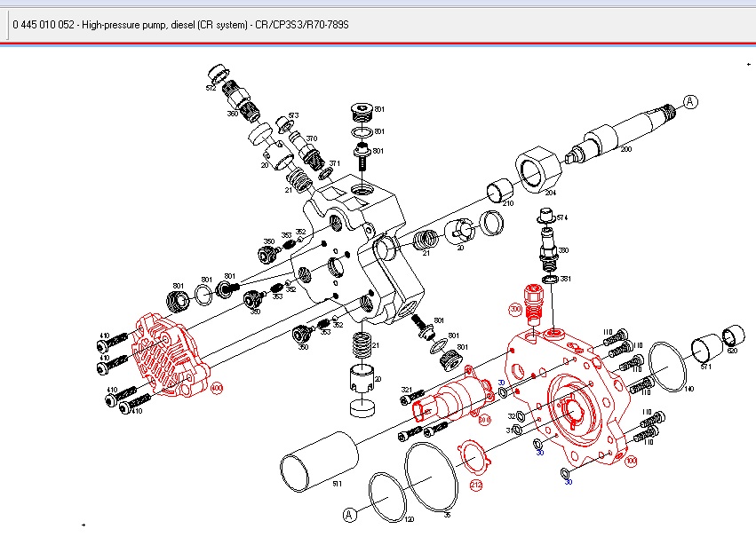Click the circled A marker near shaft 200
The image size is (756, 537).
[x=690, y=102]
